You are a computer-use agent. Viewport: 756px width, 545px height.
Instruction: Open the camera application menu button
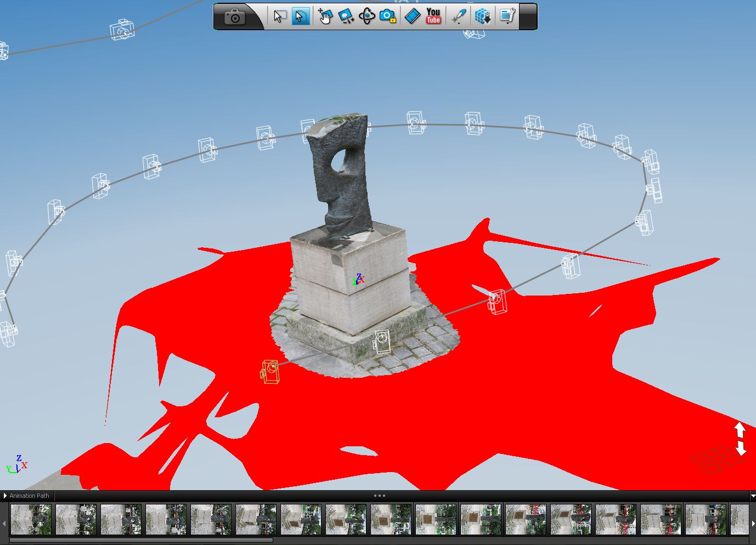tap(235, 16)
